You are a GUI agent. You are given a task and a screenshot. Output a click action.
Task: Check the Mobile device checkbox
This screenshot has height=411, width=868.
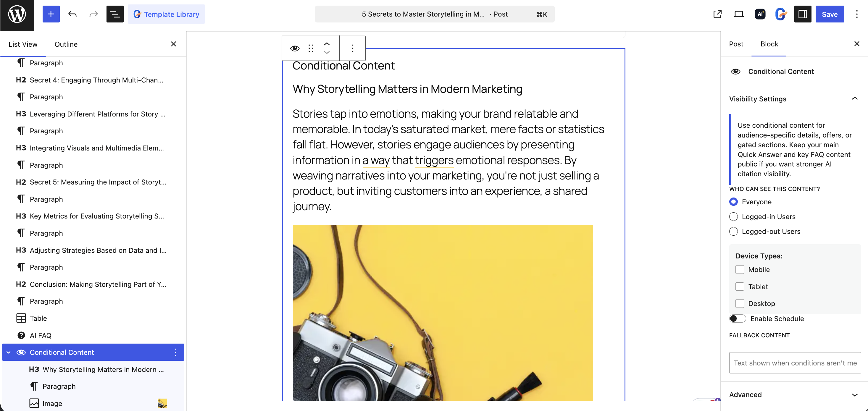[x=740, y=269]
